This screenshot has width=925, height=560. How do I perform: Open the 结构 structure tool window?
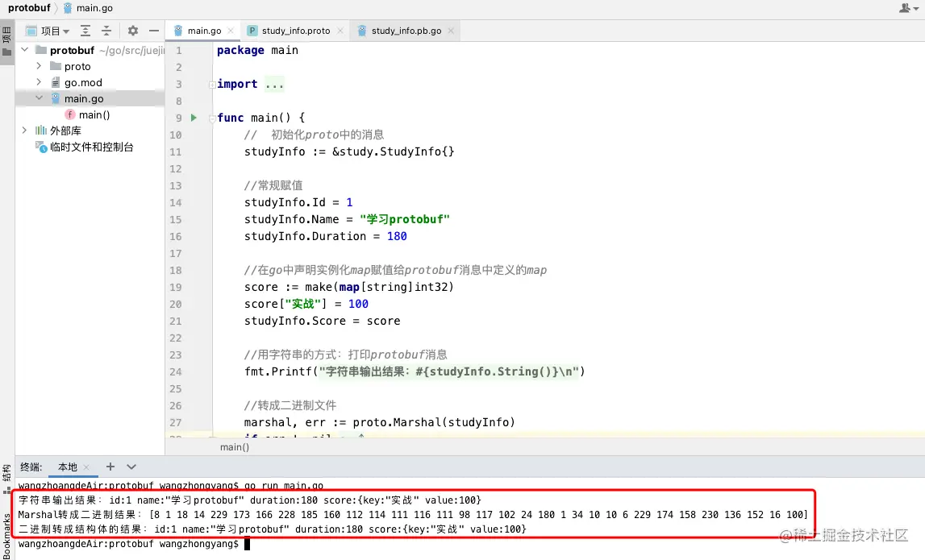tap(6, 479)
